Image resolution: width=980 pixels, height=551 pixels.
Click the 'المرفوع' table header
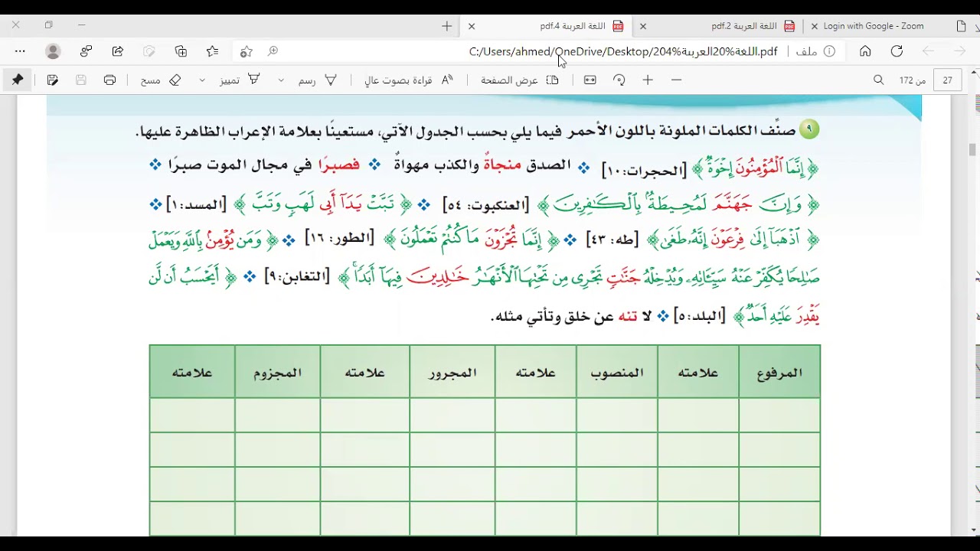[779, 373]
